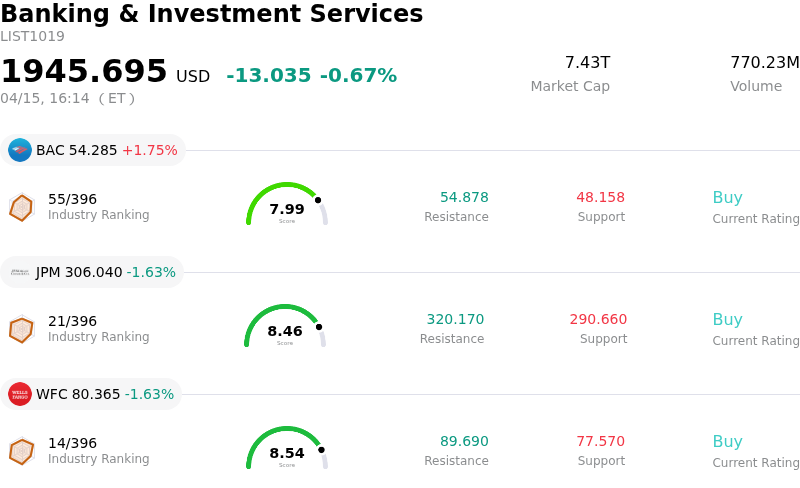
Task: Click JPM industry ranking radar icon
Action: click(x=21, y=329)
